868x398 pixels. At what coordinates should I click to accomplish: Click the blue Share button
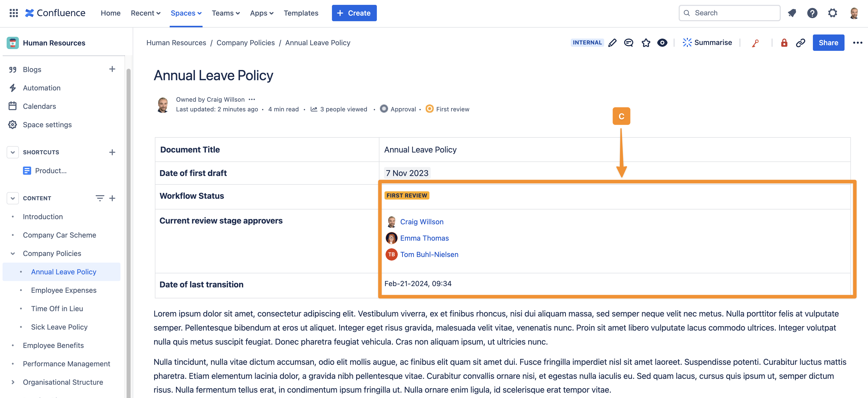click(x=828, y=42)
